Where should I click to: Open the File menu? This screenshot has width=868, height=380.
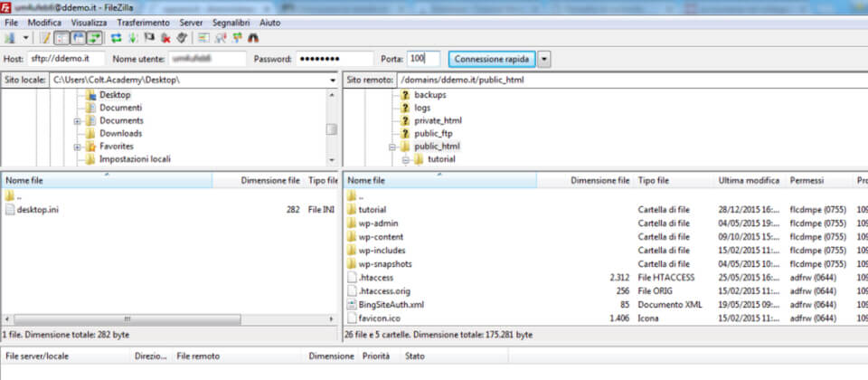(x=11, y=23)
